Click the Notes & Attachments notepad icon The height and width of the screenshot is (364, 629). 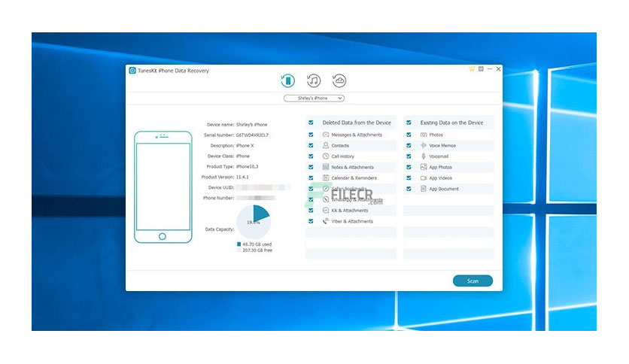pyautogui.click(x=326, y=167)
